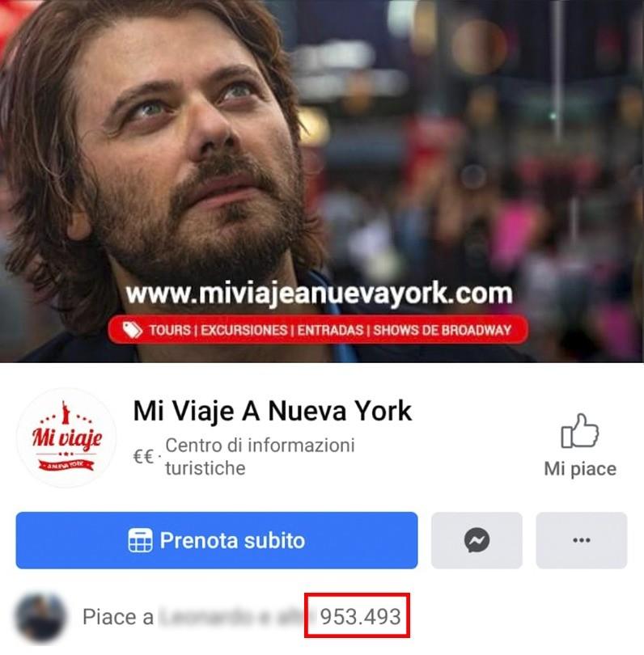Open the Mi viaje logo profile picture
This screenshot has height=655, width=644.
click(66, 437)
